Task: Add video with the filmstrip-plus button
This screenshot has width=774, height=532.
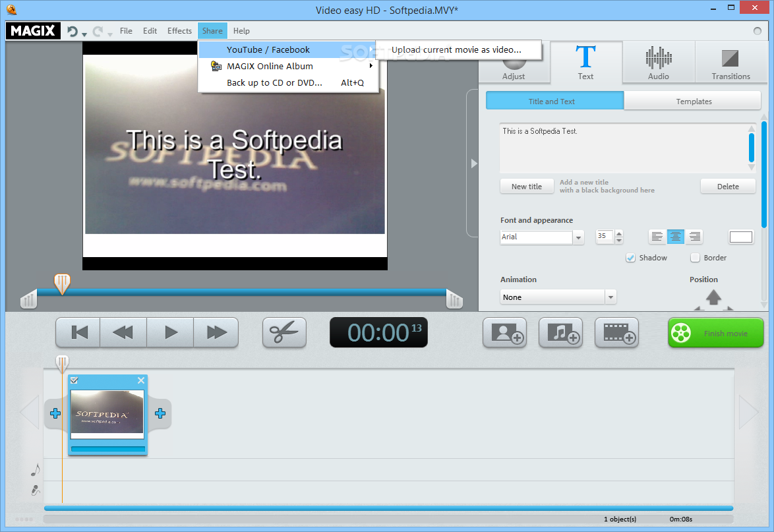Action: tap(617, 333)
